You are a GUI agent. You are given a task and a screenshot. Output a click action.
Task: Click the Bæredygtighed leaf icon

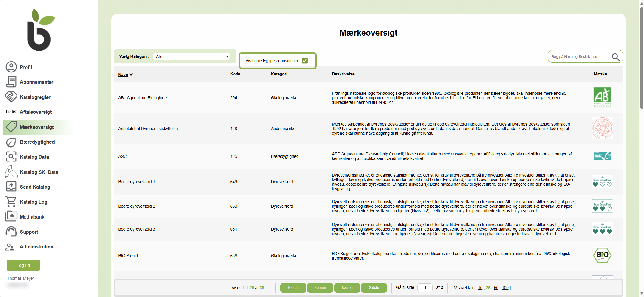click(x=11, y=142)
